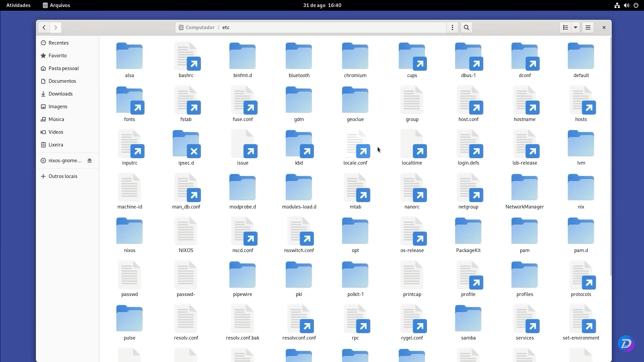This screenshot has height=362, width=644.
Task: Toggle the list view mode
Action: (x=565, y=27)
